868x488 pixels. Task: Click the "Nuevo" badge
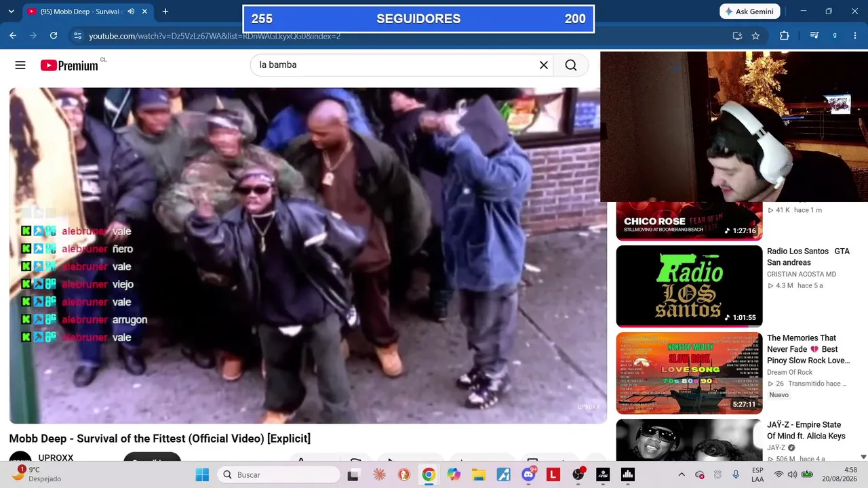[x=779, y=394]
